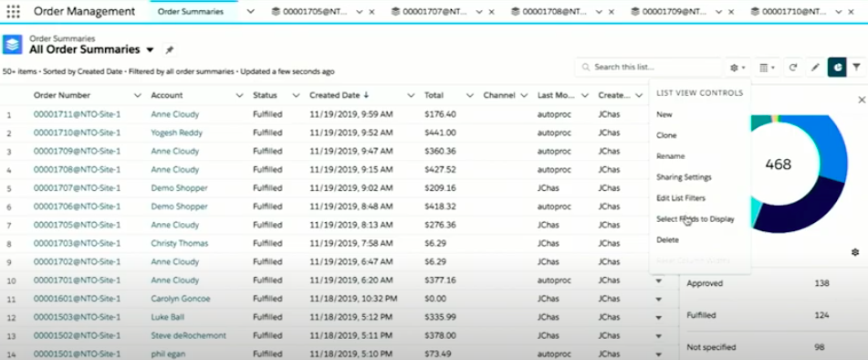Choose Select Fields to Display
Image resolution: width=868 pixels, height=360 pixels.
(695, 218)
